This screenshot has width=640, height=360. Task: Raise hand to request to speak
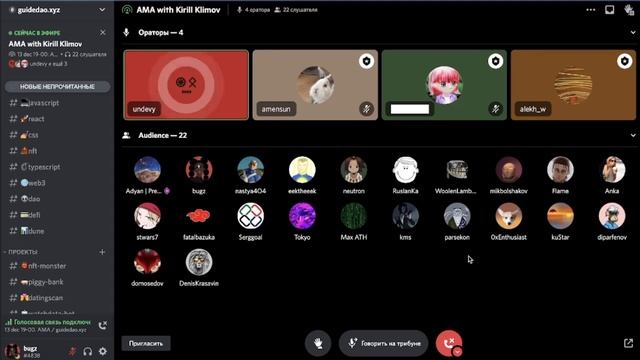pos(318,343)
